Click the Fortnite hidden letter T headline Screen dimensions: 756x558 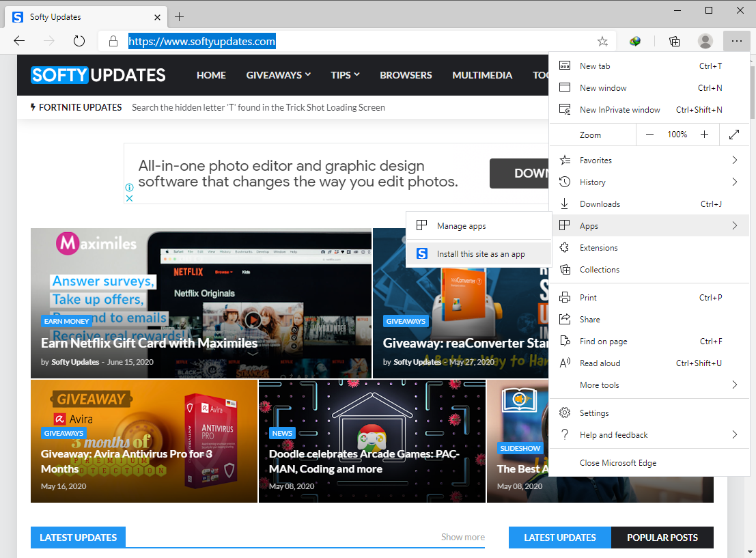click(x=258, y=107)
